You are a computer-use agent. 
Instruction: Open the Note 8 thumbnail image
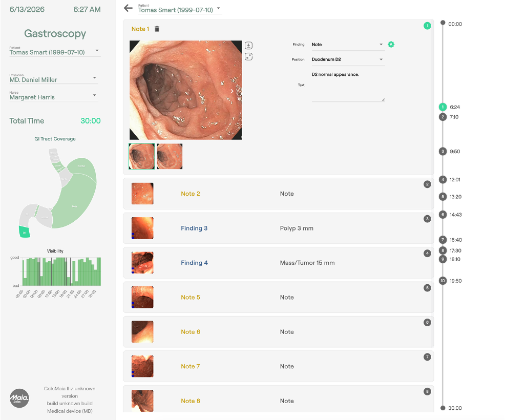142,401
